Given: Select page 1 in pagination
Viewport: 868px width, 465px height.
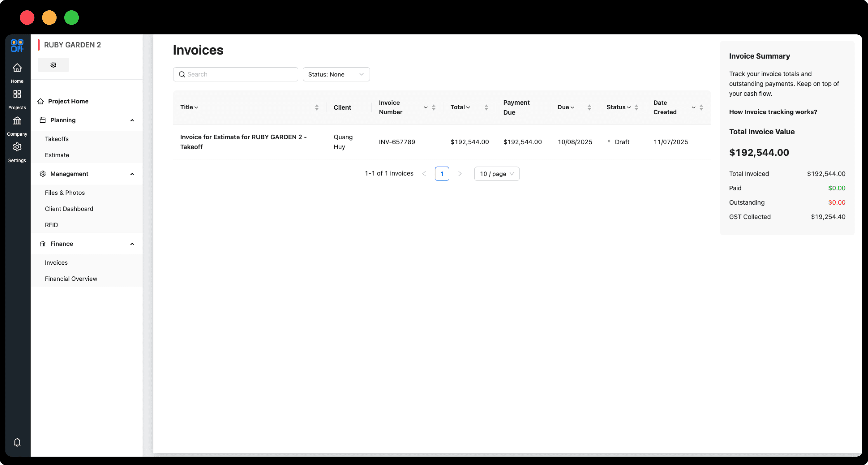Looking at the screenshot, I should click(442, 174).
